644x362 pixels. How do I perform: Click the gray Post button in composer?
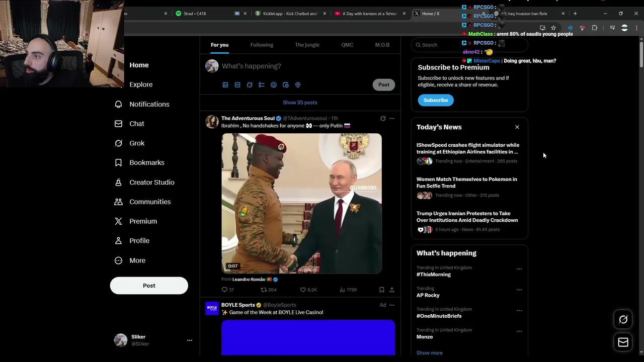click(384, 85)
